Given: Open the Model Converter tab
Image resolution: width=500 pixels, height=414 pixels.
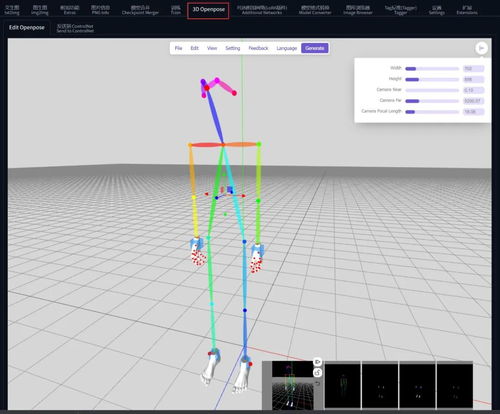Looking at the screenshot, I should pos(315,10).
